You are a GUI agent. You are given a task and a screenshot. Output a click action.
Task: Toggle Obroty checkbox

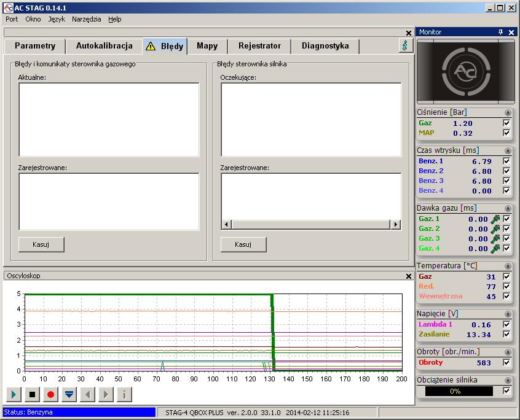click(506, 363)
